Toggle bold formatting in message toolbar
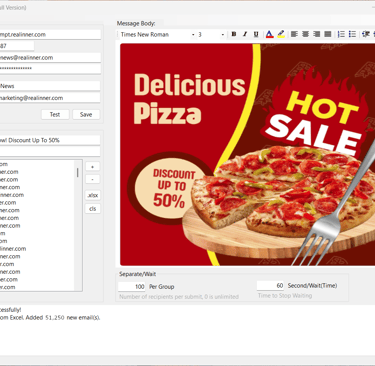The width and height of the screenshot is (375, 366). click(x=234, y=34)
